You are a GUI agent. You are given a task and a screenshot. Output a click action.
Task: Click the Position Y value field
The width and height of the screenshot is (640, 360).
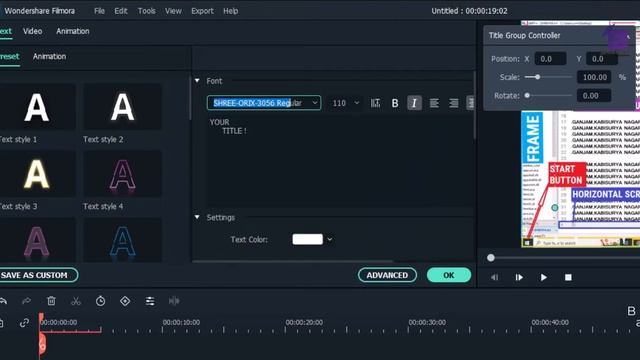click(x=602, y=59)
